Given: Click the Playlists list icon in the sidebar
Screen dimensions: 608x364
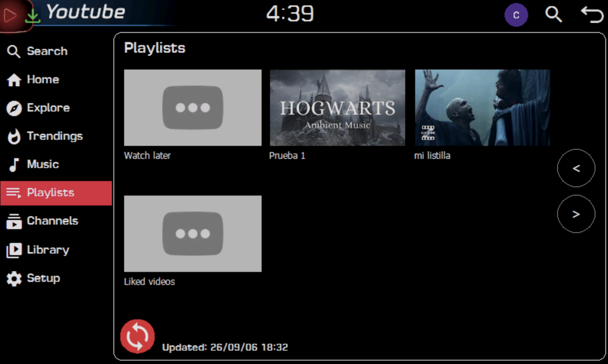Looking at the screenshot, I should tap(14, 193).
